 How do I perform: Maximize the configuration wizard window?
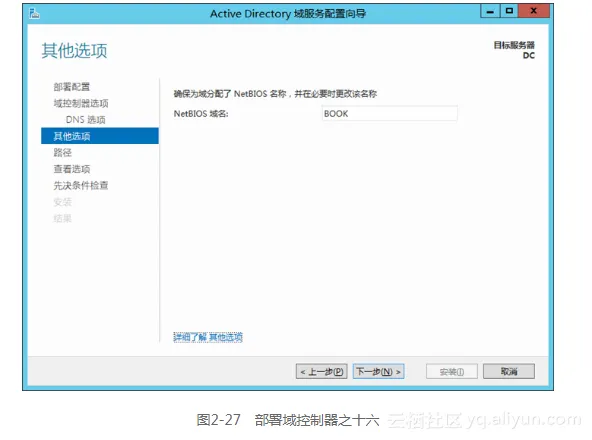(x=509, y=11)
